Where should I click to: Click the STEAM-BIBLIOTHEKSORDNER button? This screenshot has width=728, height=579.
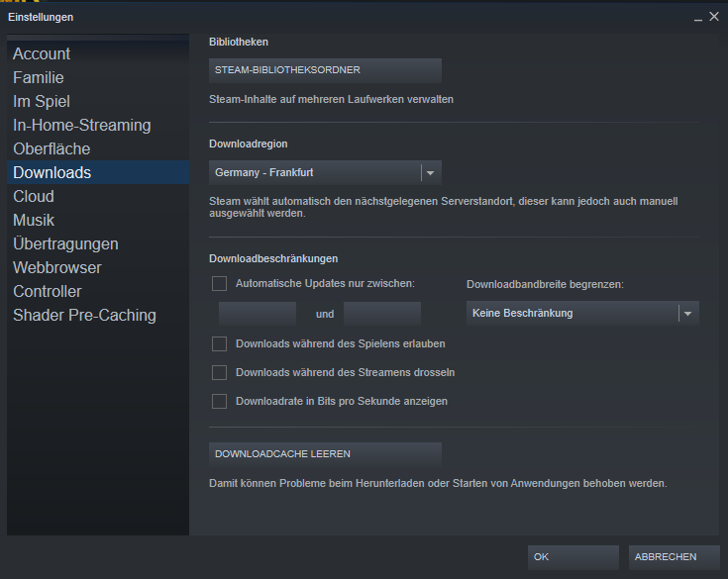325,70
